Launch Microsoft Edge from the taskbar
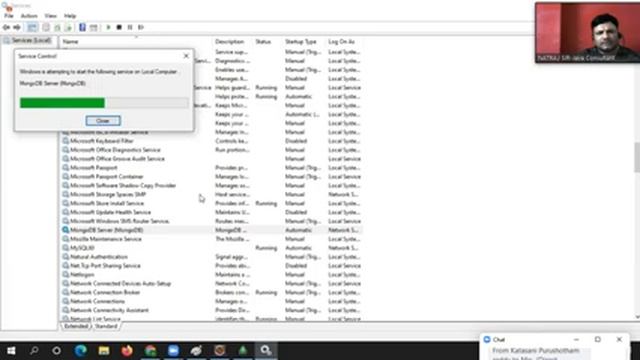The height and width of the screenshot is (360, 640). (80, 351)
